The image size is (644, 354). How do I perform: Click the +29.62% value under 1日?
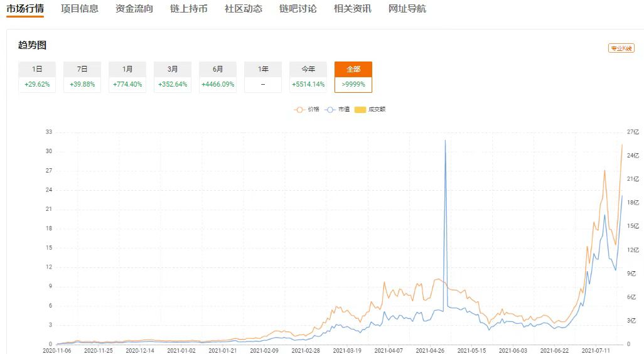coord(37,84)
